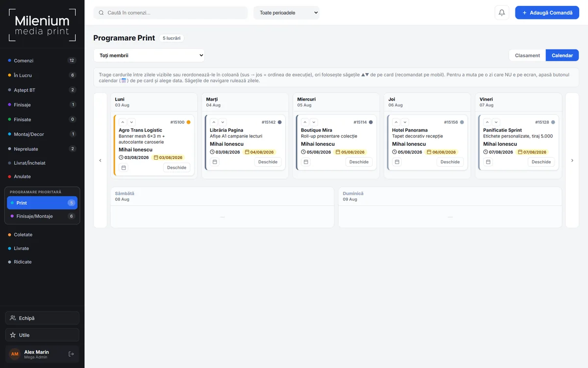
Task: Open Comenzi in the sidebar
Action: tap(42, 61)
